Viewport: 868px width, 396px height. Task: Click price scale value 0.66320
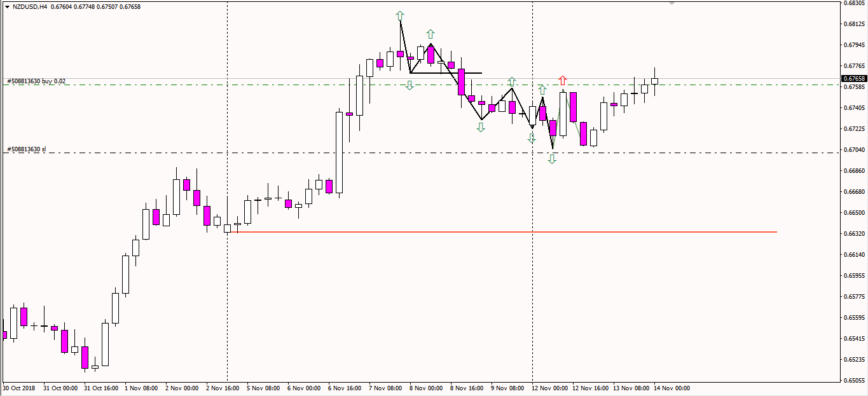[855, 234]
